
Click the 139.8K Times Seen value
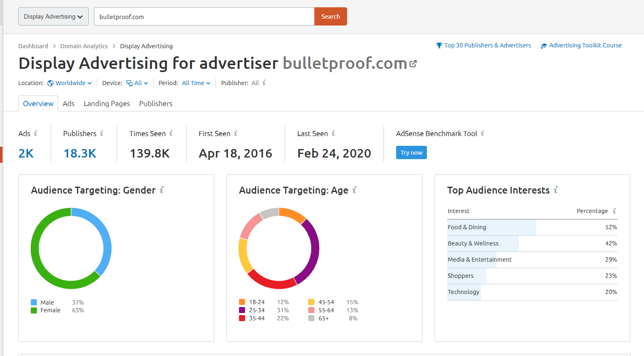pos(150,153)
